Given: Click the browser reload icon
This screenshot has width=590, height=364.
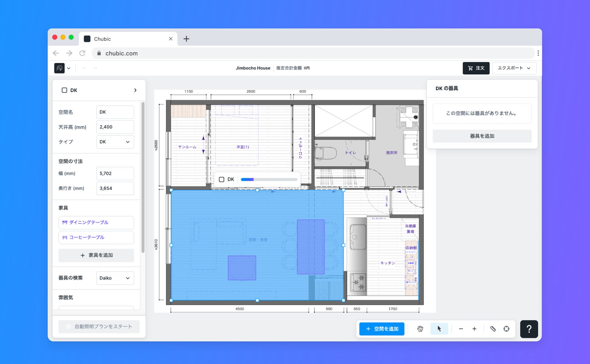Looking at the screenshot, I should pos(82,53).
